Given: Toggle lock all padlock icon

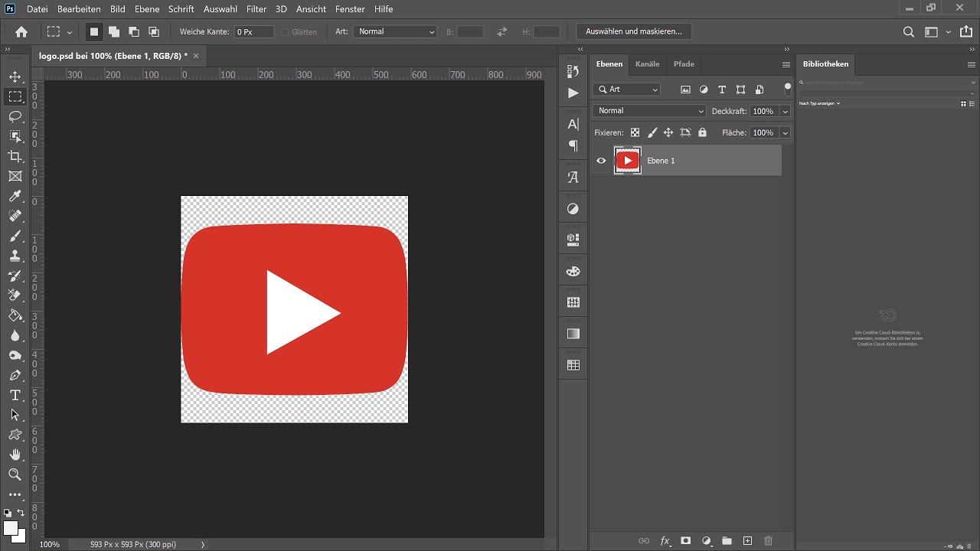Looking at the screenshot, I should point(702,132).
